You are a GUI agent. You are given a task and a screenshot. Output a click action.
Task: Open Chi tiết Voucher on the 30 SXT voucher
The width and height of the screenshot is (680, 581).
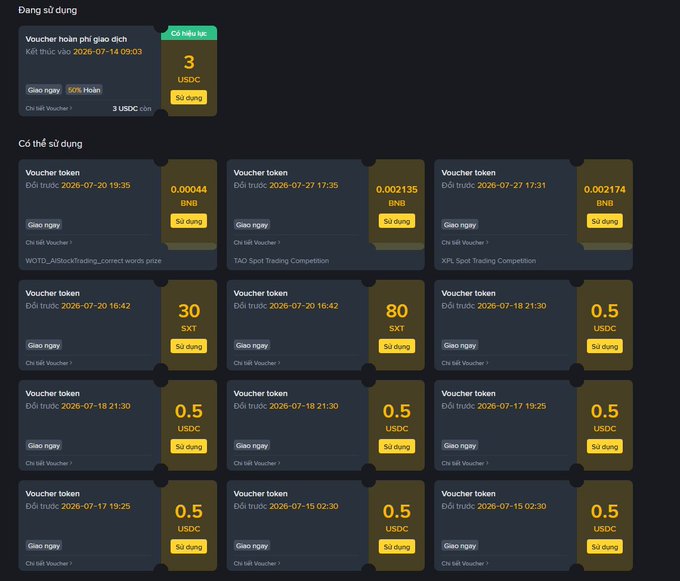pos(49,363)
